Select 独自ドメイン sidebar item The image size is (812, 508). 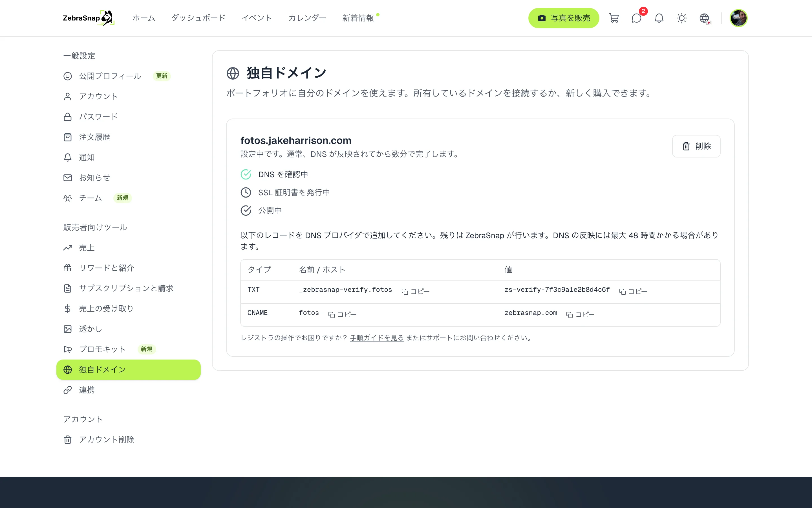(x=129, y=370)
